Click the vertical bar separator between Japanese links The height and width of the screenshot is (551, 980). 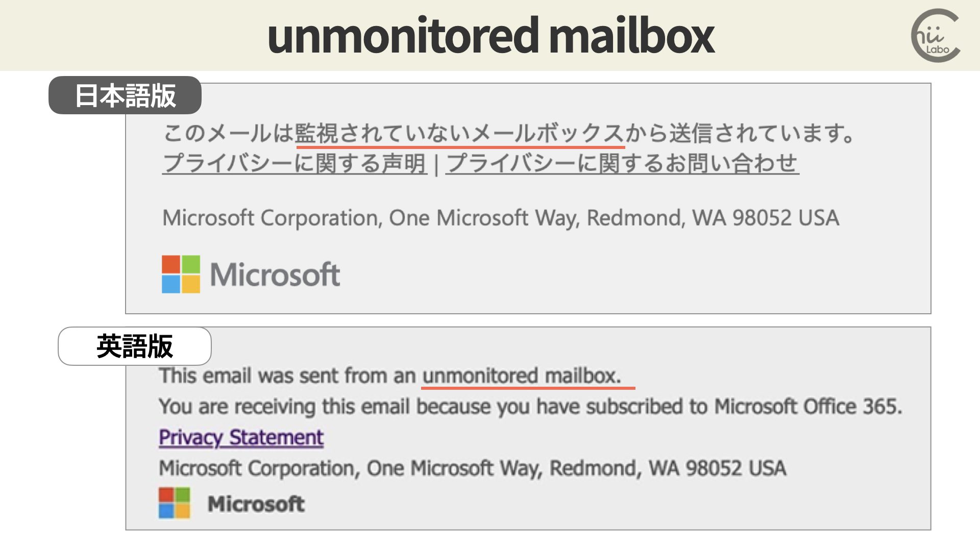click(x=436, y=165)
